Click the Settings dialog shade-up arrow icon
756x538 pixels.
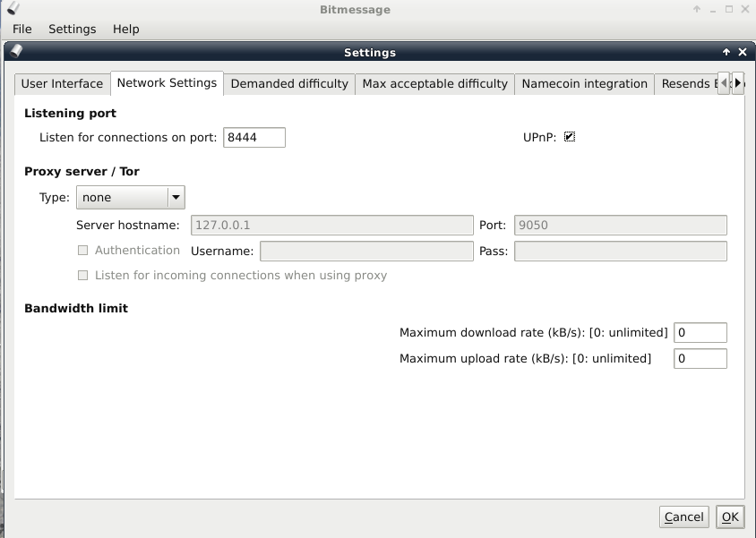pyautogui.click(x=726, y=52)
